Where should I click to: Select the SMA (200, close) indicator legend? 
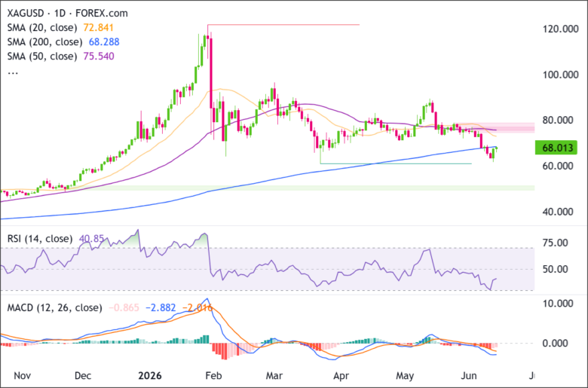point(44,42)
